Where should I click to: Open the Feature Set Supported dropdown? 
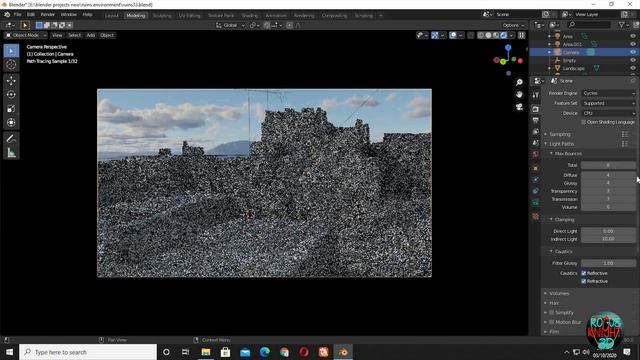pyautogui.click(x=609, y=103)
